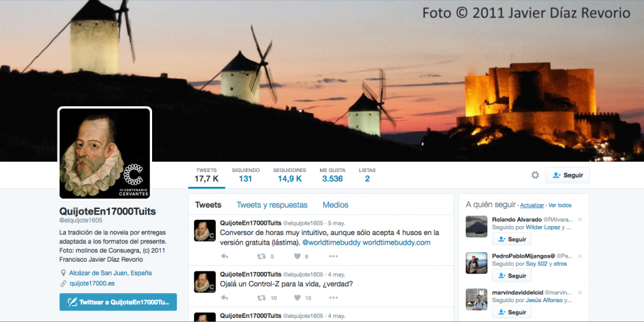Screen dimensions: 644x322
Task: Open the Listas 2 section
Action: [x=367, y=175]
